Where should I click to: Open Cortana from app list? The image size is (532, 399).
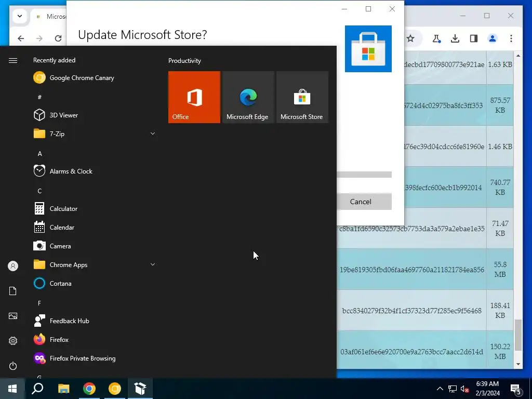[95, 283]
